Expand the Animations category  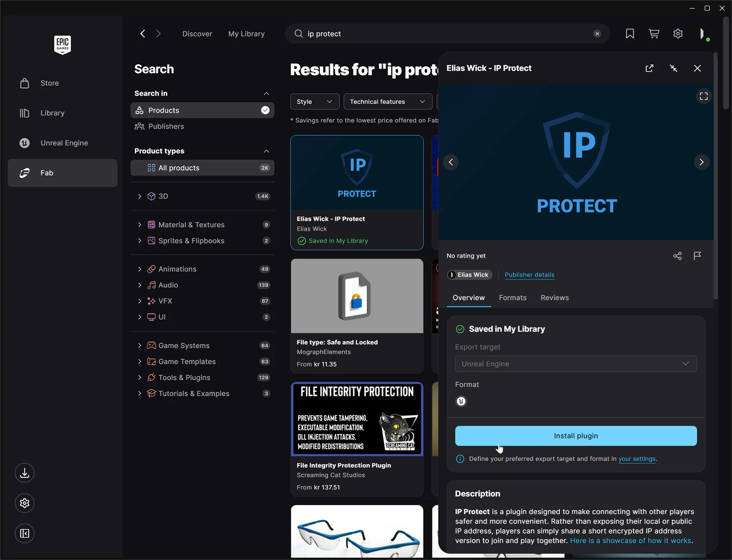pyautogui.click(x=140, y=269)
